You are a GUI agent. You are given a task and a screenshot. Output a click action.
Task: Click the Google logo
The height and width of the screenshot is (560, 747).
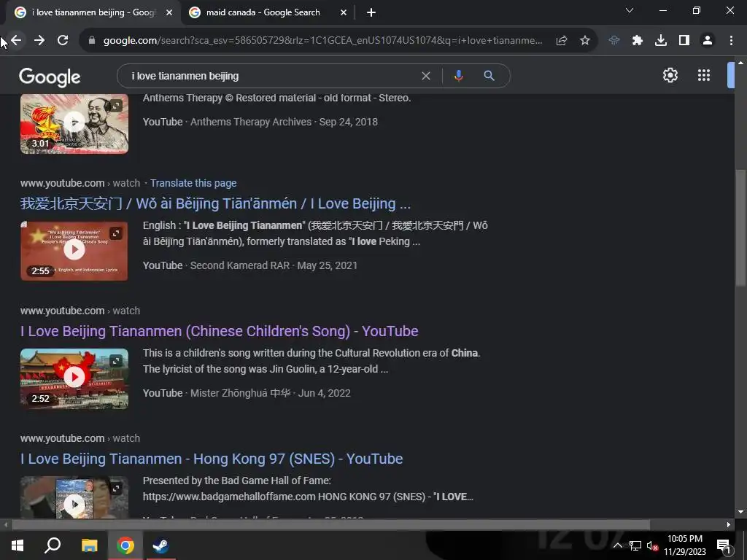coord(50,77)
